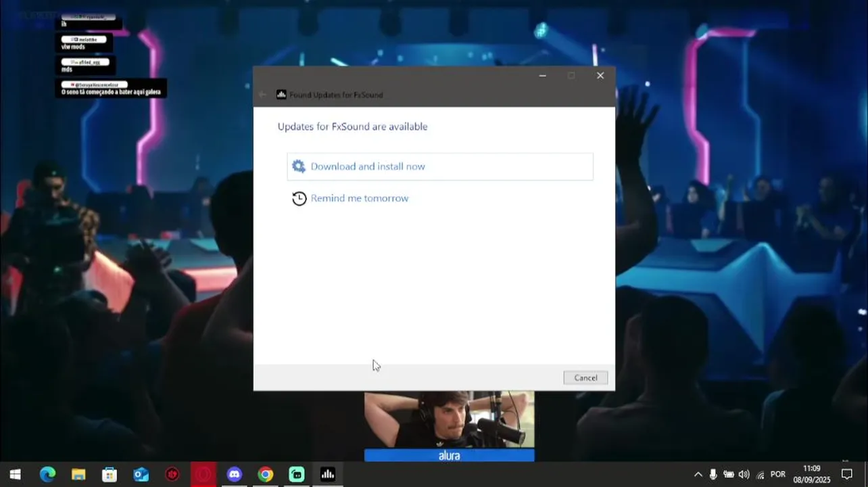
Task: Minimize the FxSound updates dialog
Action: (x=542, y=76)
